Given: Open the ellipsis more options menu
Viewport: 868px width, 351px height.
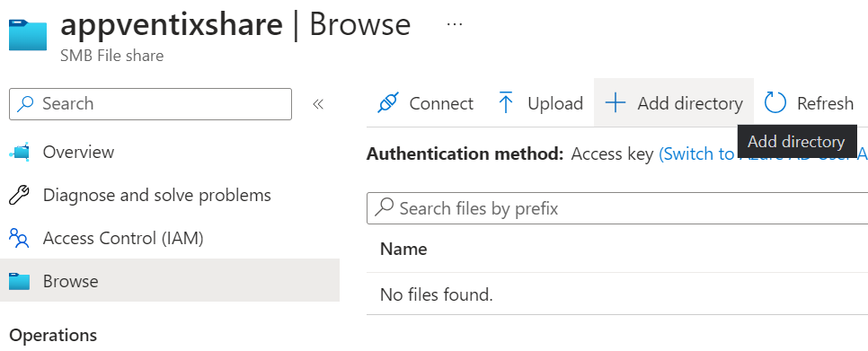Looking at the screenshot, I should (x=455, y=25).
